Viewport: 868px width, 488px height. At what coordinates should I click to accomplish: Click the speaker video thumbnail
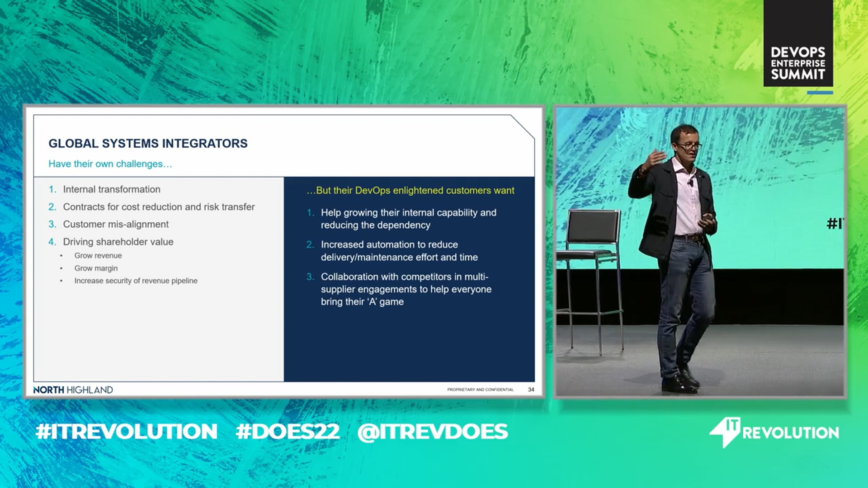(700, 252)
